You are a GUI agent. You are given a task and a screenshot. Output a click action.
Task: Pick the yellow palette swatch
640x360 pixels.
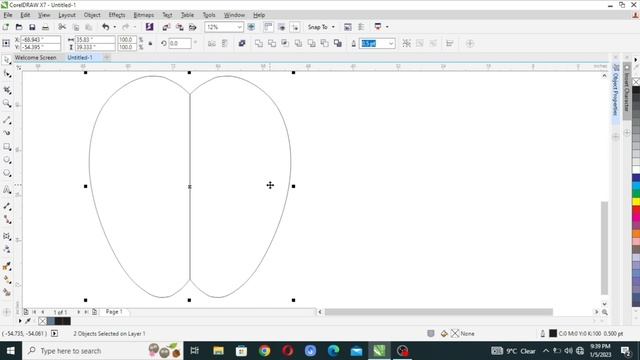(636, 202)
